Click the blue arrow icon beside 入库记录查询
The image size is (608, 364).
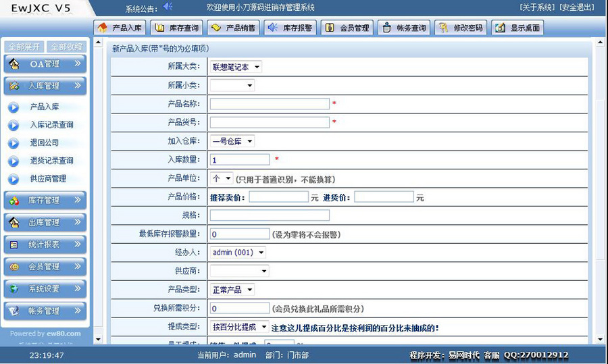tap(14, 125)
